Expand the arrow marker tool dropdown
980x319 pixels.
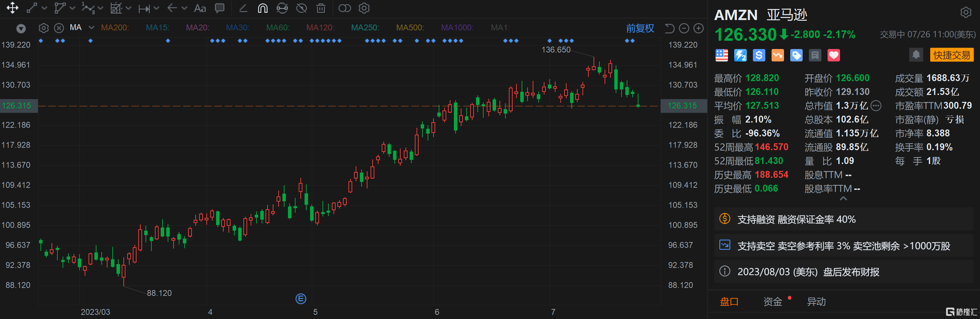click(x=185, y=8)
